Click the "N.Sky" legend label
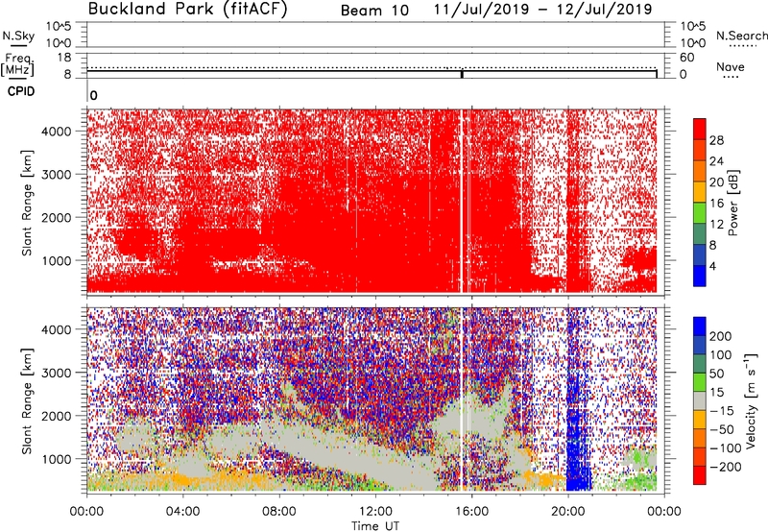The width and height of the screenshot is (768, 532). [18, 36]
